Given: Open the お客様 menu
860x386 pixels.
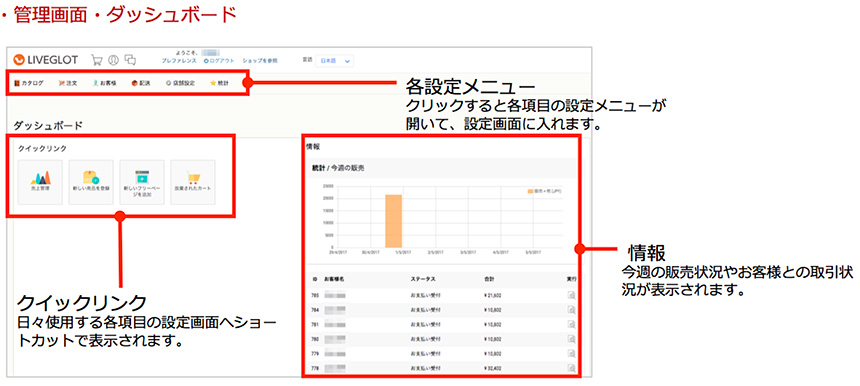Looking at the screenshot, I should coord(104,83).
